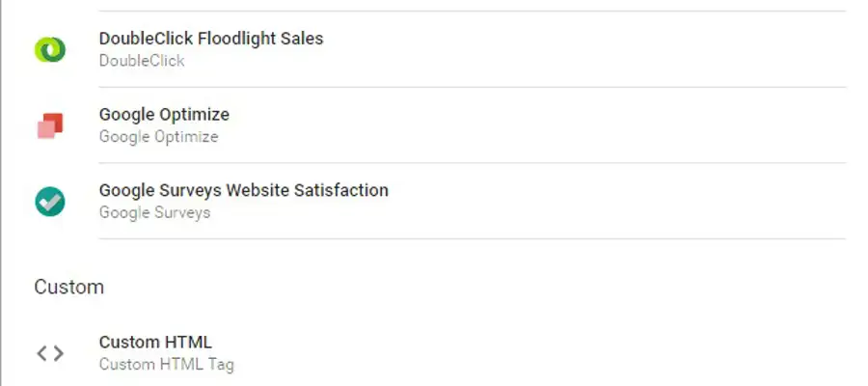The height and width of the screenshot is (386, 868).
Task: Click the Custom HTML Tag subtitle
Action: 166,365
